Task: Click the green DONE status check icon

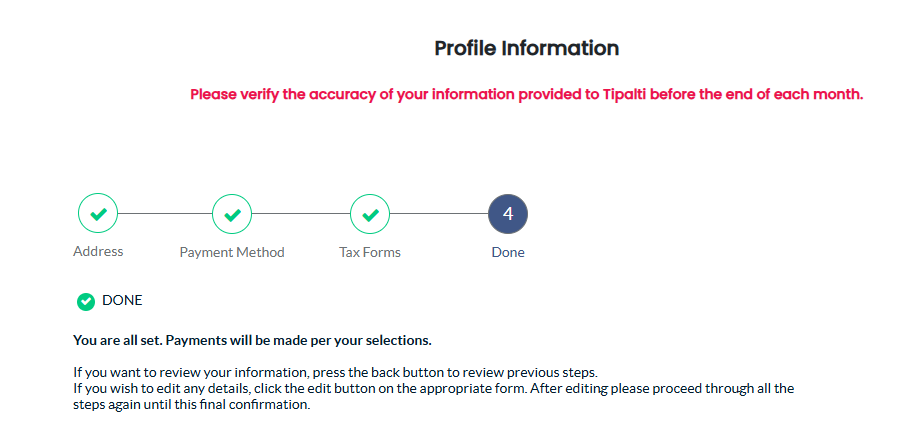Action: pyautogui.click(x=86, y=301)
